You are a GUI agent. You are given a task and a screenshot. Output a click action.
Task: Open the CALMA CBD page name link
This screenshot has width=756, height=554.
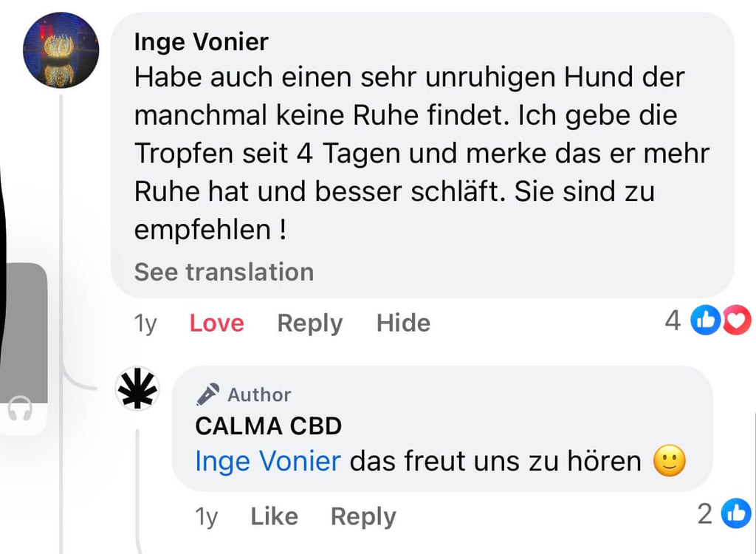tap(269, 426)
